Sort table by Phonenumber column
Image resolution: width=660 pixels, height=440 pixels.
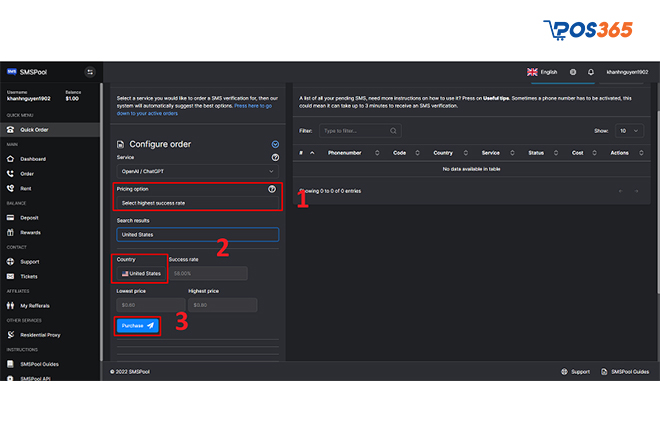(x=345, y=153)
